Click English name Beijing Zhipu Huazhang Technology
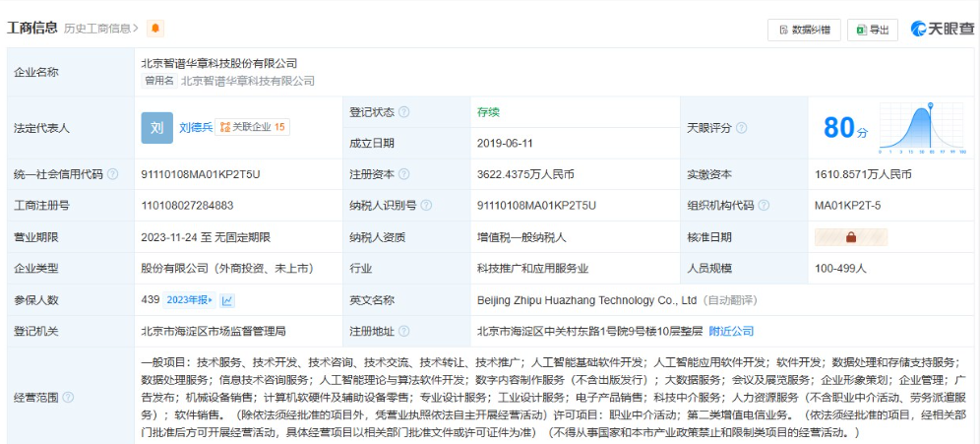This screenshot has height=444, width=980. pos(586,300)
